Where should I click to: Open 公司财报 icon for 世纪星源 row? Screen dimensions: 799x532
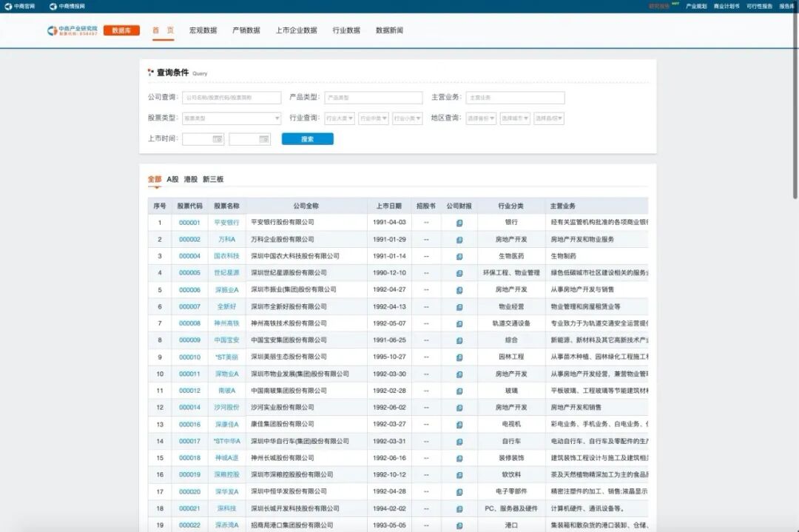(x=459, y=273)
